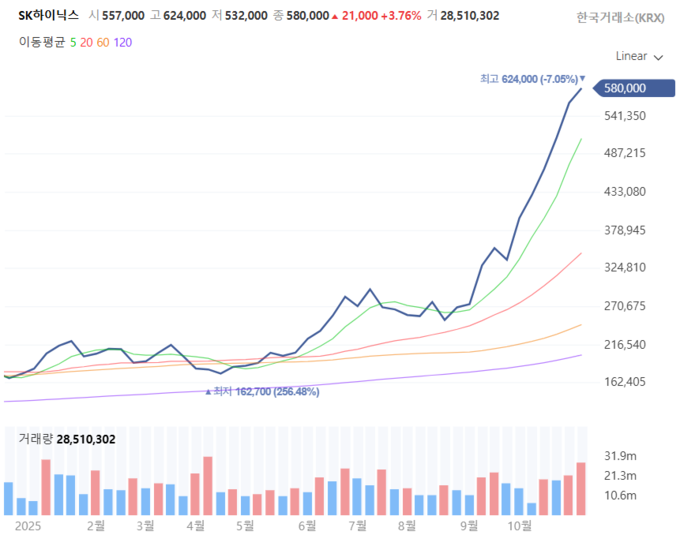This screenshot has width=680, height=550.
Task: Click the 거래량 volume label
Action: pyautogui.click(x=36, y=439)
